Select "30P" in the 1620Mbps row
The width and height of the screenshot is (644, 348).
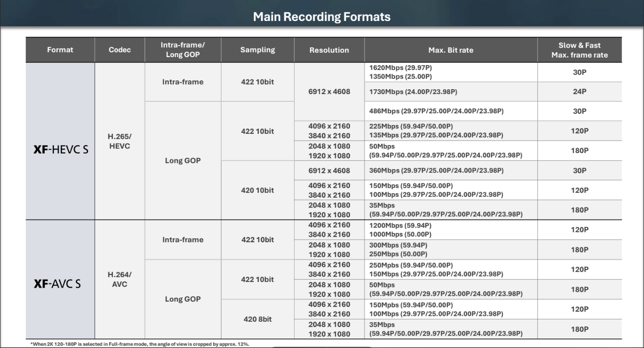[579, 72]
